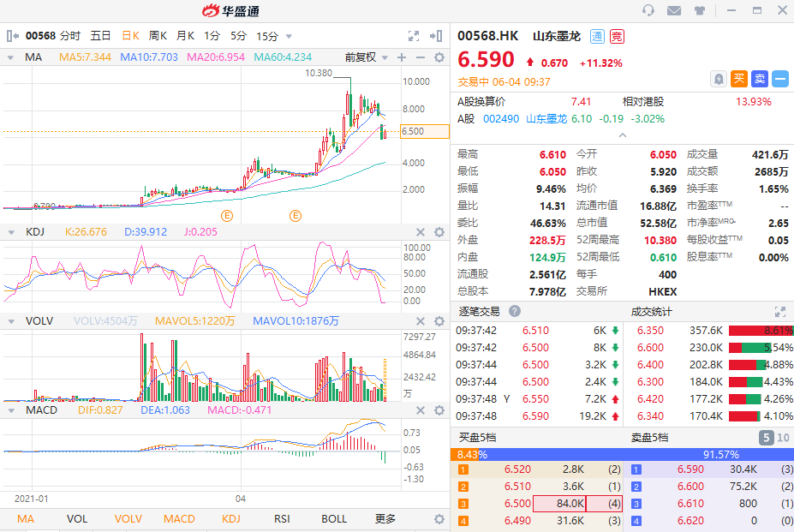The width and height of the screenshot is (794, 532).
Task: Click the price alert bell icon
Action: click(718, 79)
